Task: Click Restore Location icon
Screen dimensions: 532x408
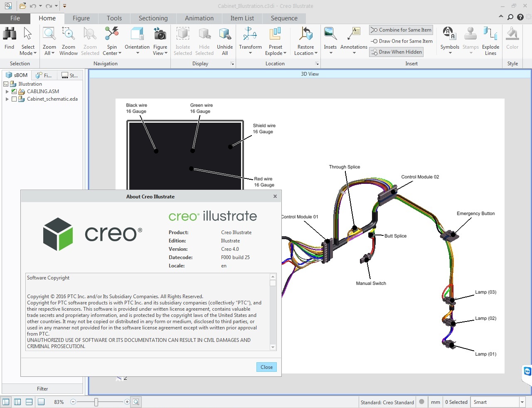Action: click(306, 34)
